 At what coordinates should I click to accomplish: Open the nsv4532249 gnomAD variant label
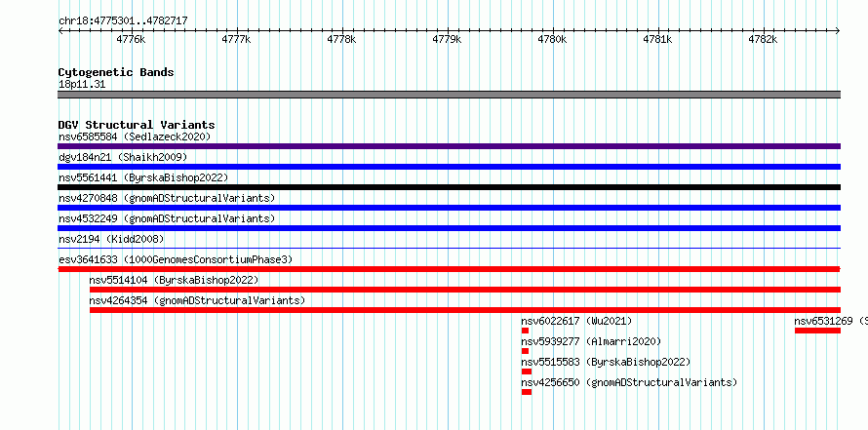click(167, 218)
